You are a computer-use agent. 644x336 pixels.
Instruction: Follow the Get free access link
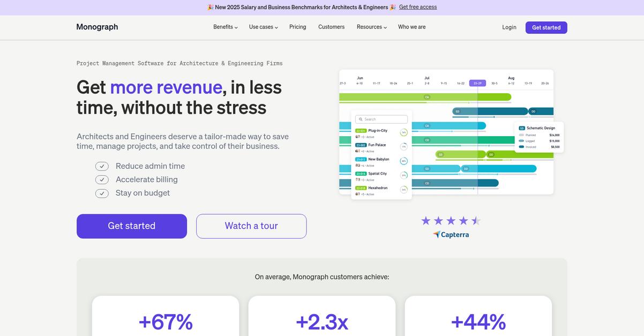tap(417, 8)
